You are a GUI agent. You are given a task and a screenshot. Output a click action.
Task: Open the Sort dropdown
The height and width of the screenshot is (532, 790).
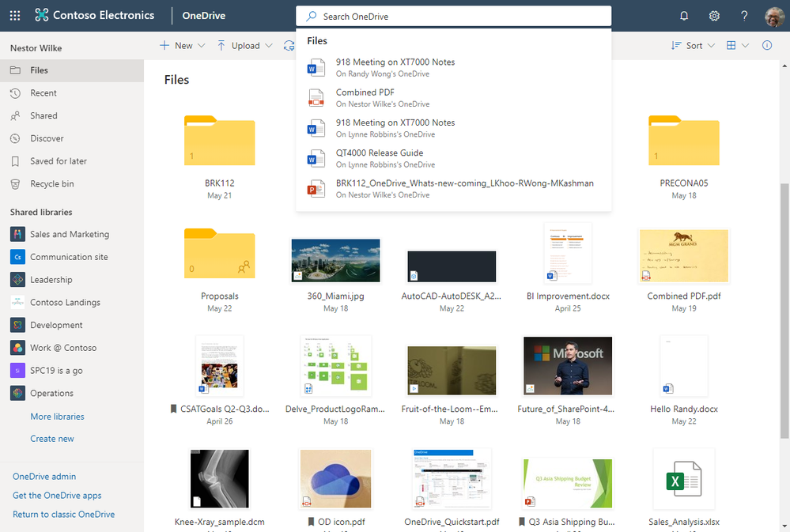(x=693, y=46)
